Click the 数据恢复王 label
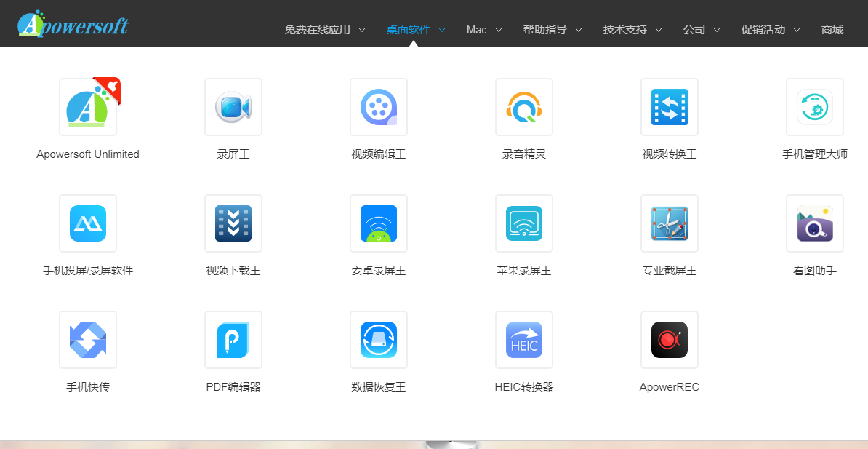This screenshot has width=868, height=449. (x=379, y=387)
